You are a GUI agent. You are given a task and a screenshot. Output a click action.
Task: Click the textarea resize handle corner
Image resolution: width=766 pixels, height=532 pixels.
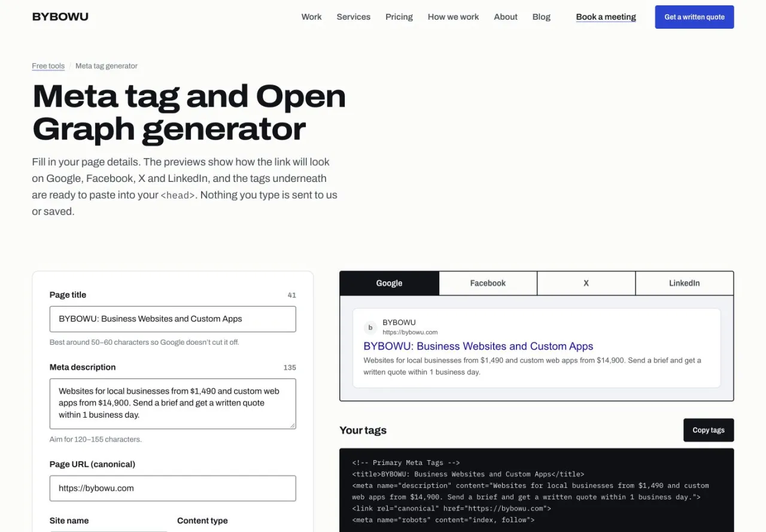293,425
